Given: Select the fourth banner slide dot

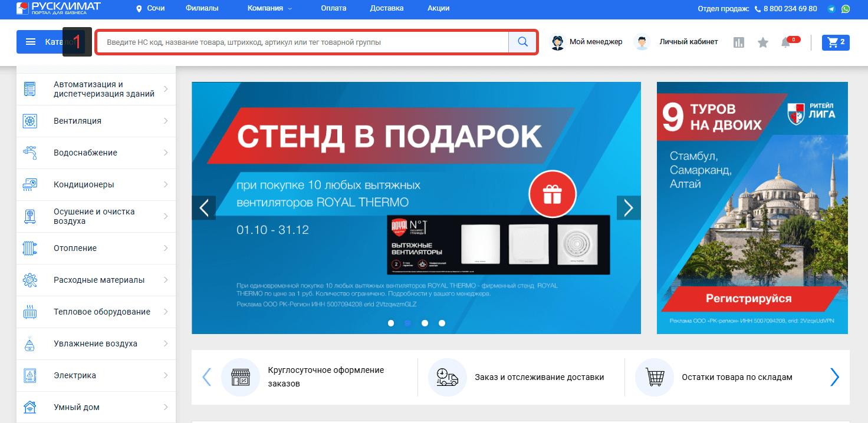Looking at the screenshot, I should click(x=442, y=323).
